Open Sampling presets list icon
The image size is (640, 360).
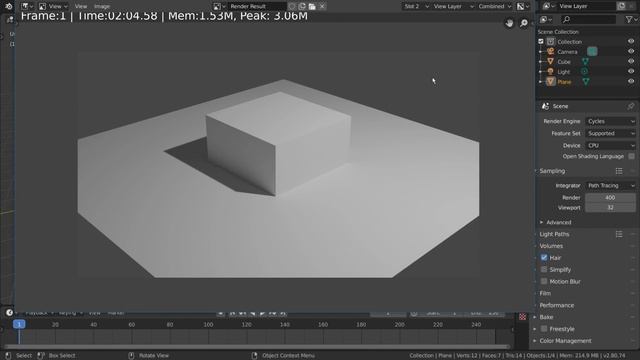pos(619,171)
